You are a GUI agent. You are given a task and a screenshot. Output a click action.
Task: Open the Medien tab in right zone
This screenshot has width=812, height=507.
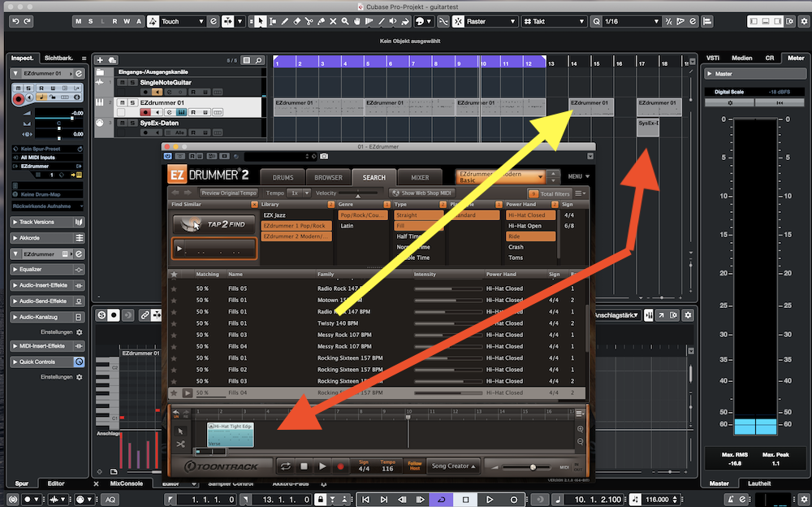742,58
